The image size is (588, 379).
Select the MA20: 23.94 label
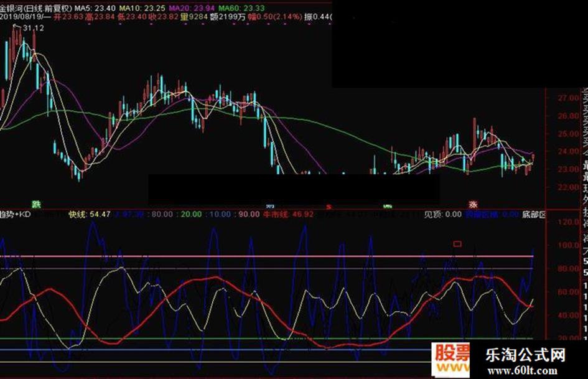pyautogui.click(x=192, y=8)
